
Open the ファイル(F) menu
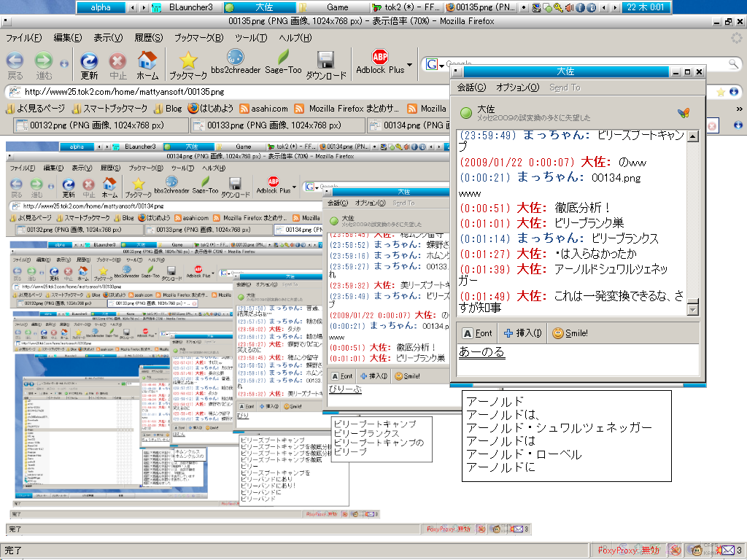point(23,38)
